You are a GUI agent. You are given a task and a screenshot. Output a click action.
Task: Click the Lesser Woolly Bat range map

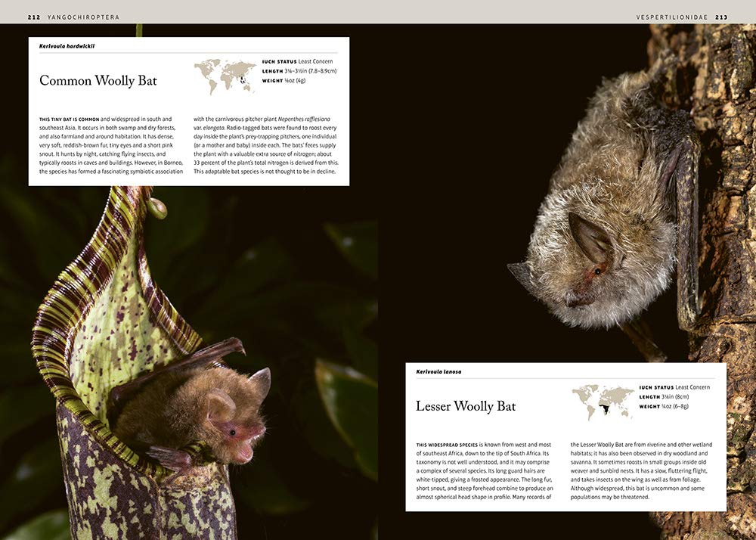click(603, 402)
